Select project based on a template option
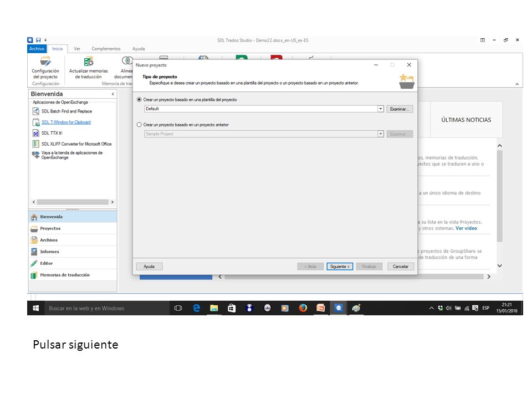This screenshot has width=532, height=399. (139, 100)
